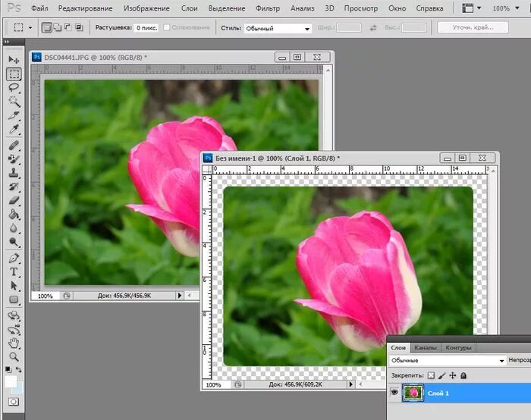The height and width of the screenshot is (420, 531).
Task: Select the Pen tool
Action: click(x=14, y=259)
